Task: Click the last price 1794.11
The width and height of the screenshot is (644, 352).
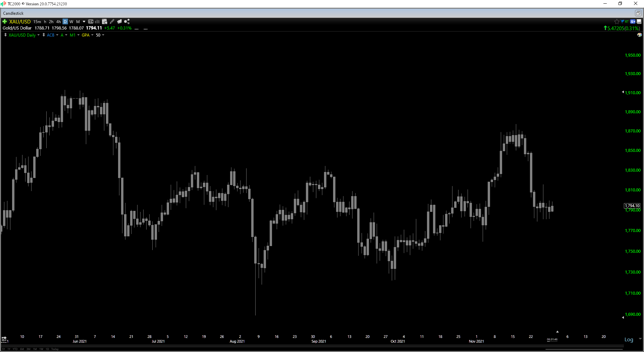Action: pos(94,28)
